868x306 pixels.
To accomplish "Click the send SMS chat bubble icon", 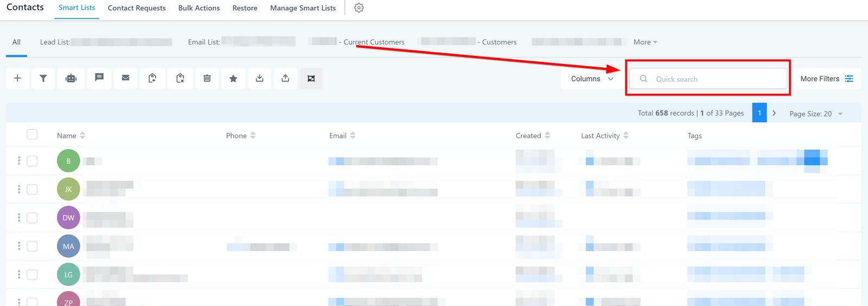I will 99,78.
